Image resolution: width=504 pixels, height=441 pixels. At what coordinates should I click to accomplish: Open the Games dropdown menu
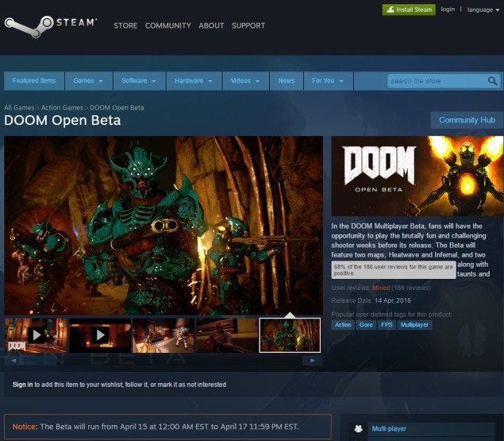pos(88,81)
